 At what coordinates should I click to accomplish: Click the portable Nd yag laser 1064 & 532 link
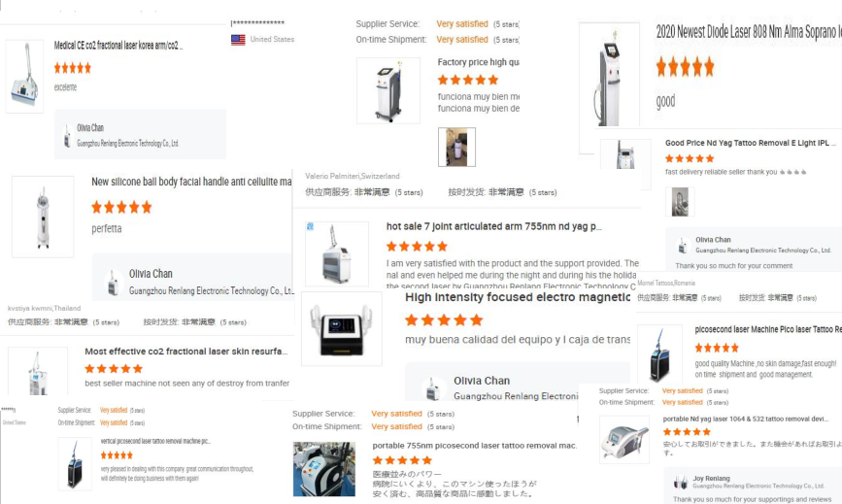(x=745, y=419)
